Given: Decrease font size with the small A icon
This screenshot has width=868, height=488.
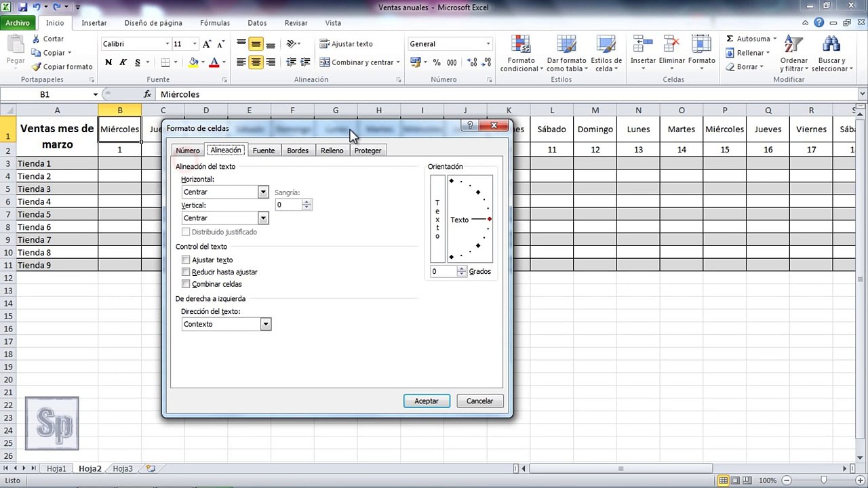Looking at the screenshot, I should 221,44.
